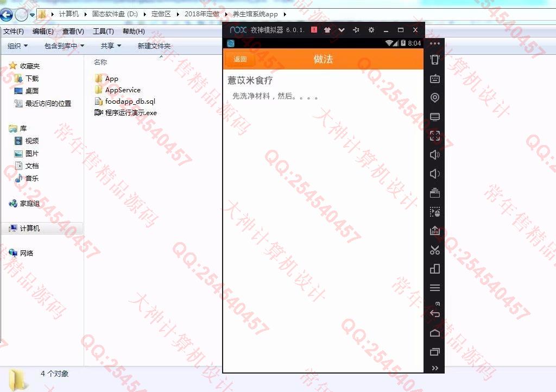
Task: Click 2018年定做 breadcrumb
Action: [x=202, y=14]
